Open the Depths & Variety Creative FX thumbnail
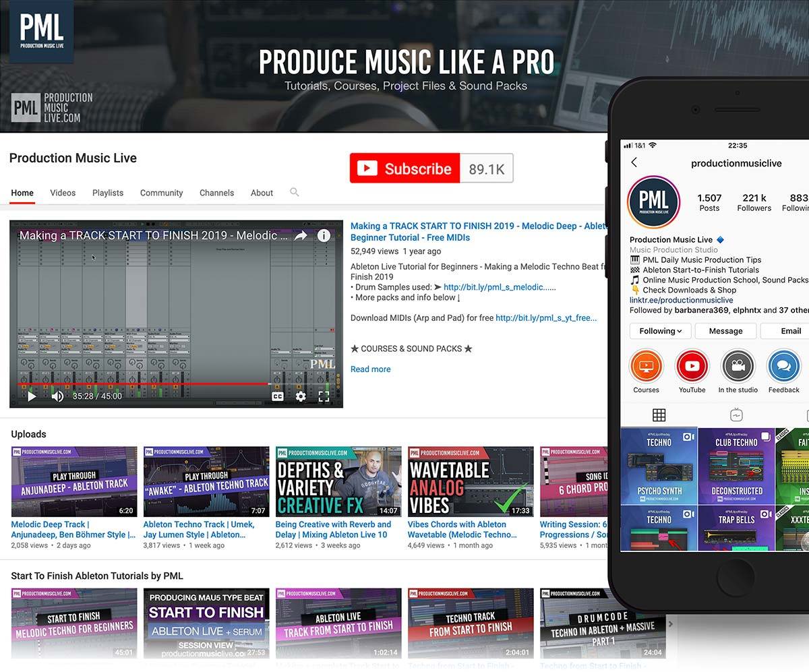 pos(338,481)
